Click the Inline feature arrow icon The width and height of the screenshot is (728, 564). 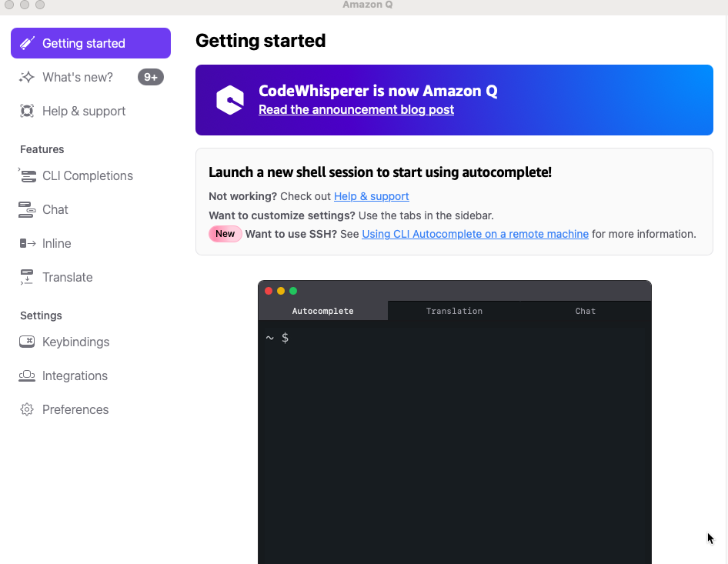click(x=28, y=243)
